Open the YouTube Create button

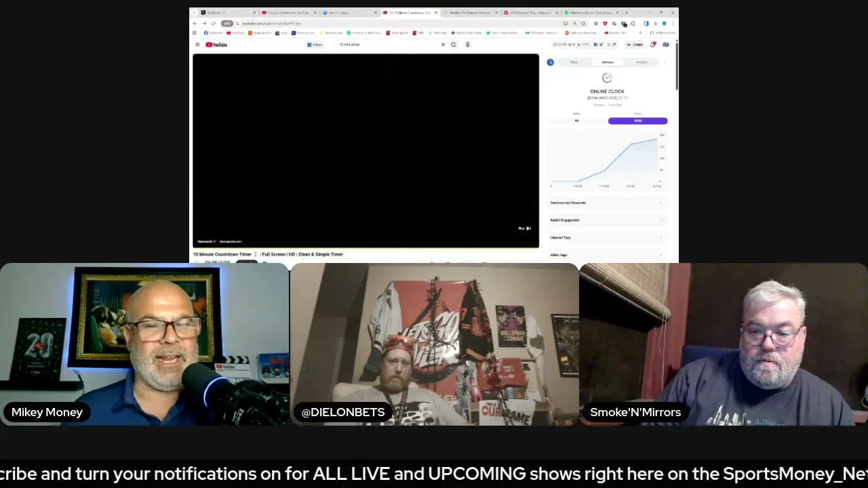click(x=635, y=45)
